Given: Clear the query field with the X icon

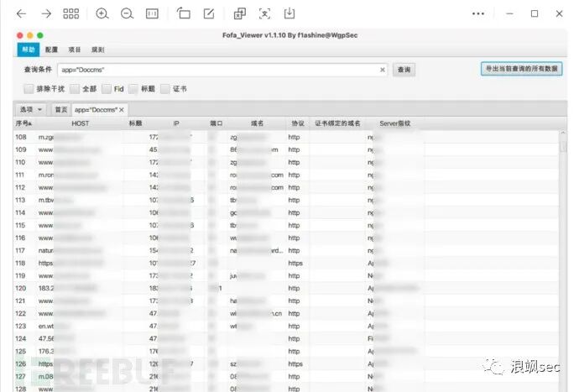Looking at the screenshot, I should click(382, 70).
